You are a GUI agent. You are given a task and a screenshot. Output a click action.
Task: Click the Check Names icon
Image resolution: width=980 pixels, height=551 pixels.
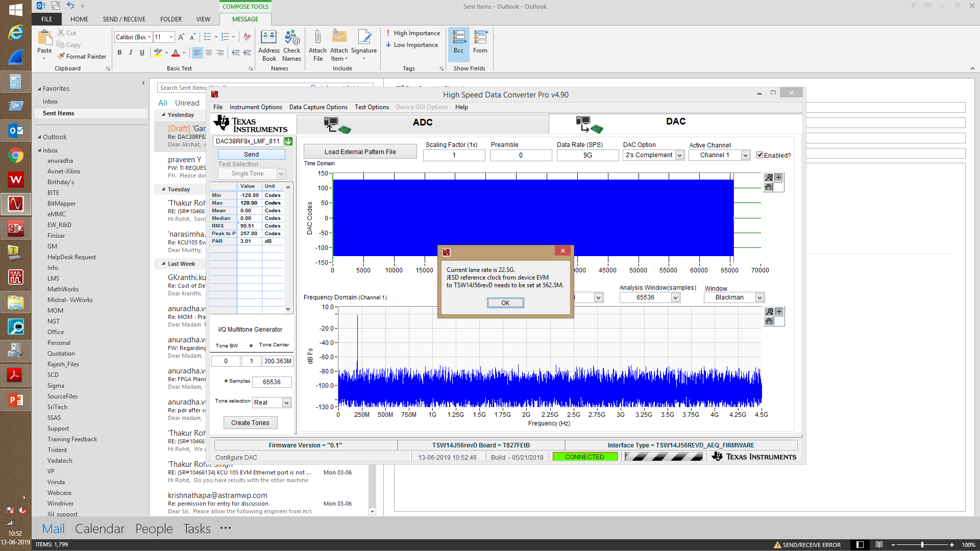pyautogui.click(x=291, y=38)
